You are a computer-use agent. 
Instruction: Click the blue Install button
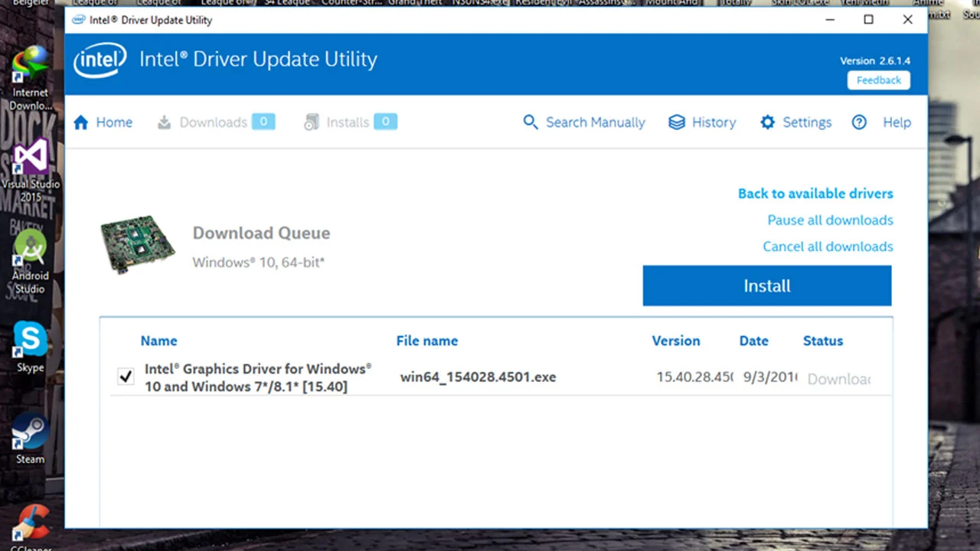[767, 285]
